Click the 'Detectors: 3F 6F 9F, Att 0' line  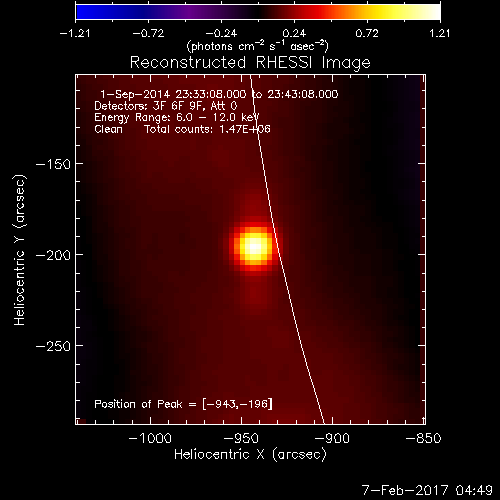point(166,106)
